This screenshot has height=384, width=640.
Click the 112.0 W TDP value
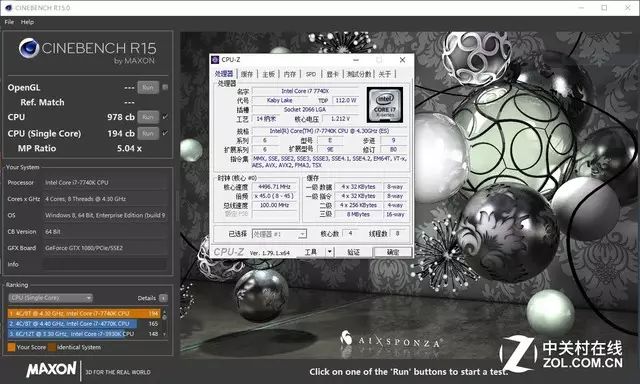coord(346,100)
